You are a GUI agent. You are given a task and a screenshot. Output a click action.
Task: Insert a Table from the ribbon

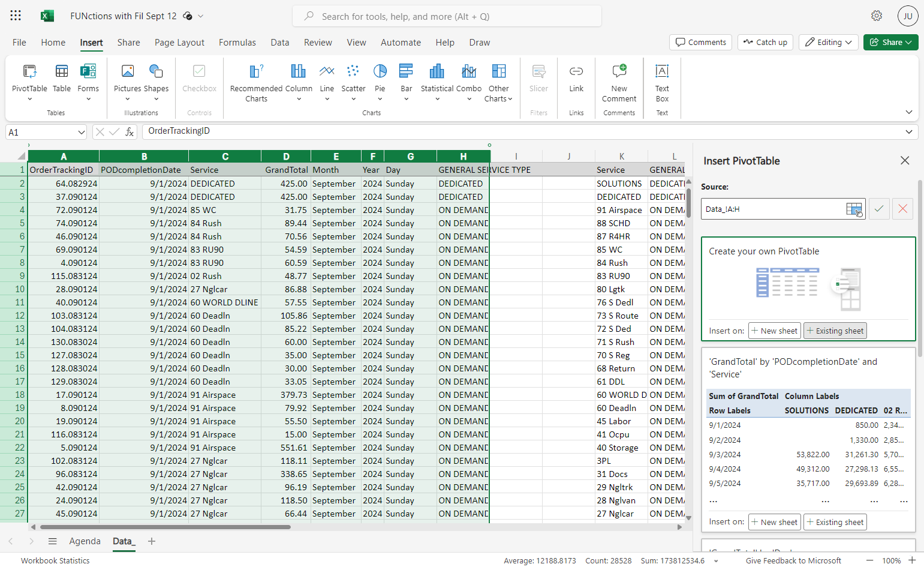pos(62,79)
